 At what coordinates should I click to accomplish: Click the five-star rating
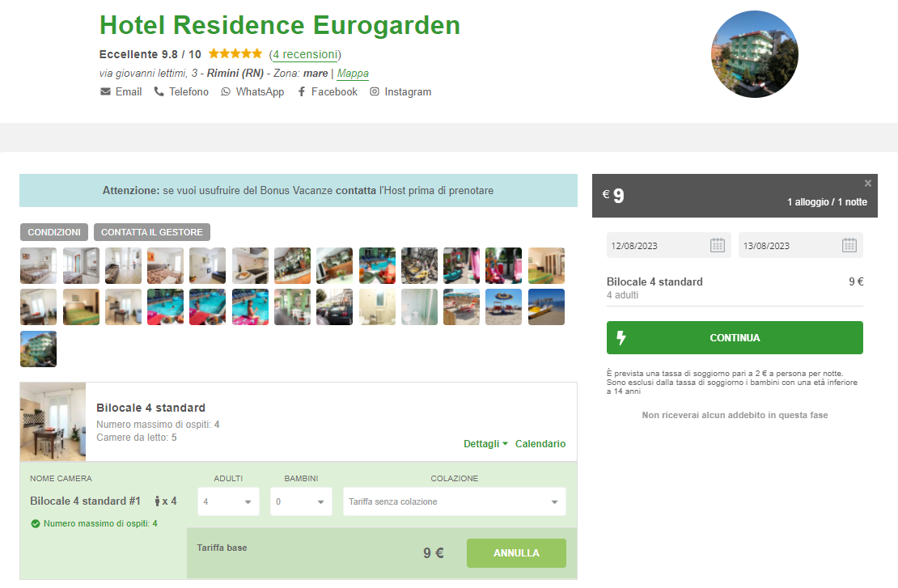tap(235, 54)
